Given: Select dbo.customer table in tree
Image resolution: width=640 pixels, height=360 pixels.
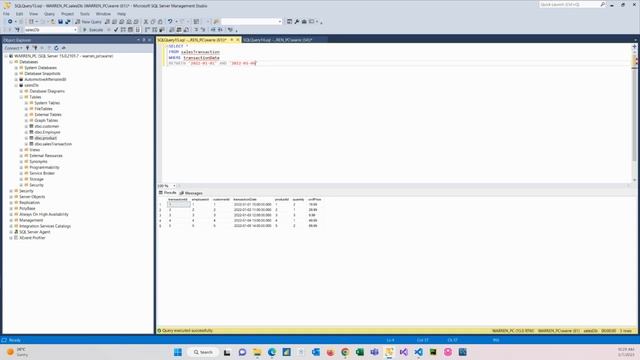Looking at the screenshot, I should 47,127.
